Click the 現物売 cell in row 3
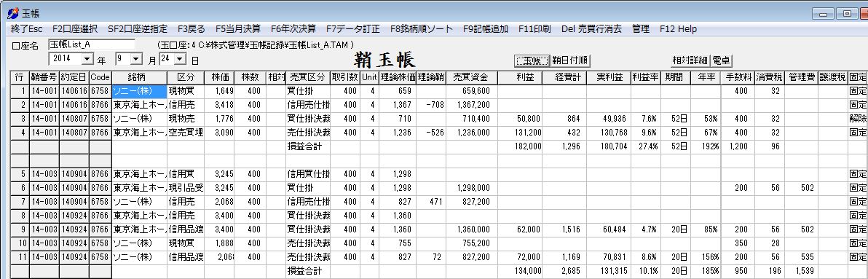 click(x=186, y=119)
